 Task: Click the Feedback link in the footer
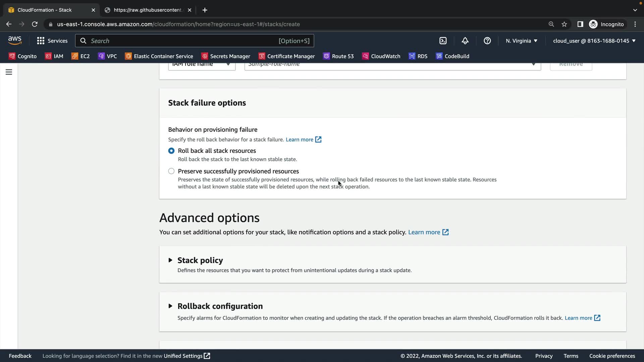point(20,356)
